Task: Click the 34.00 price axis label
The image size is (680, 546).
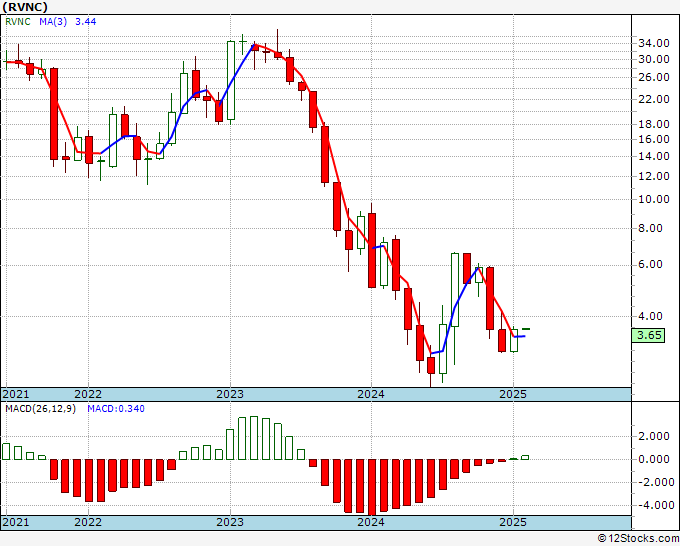Action: pos(654,43)
